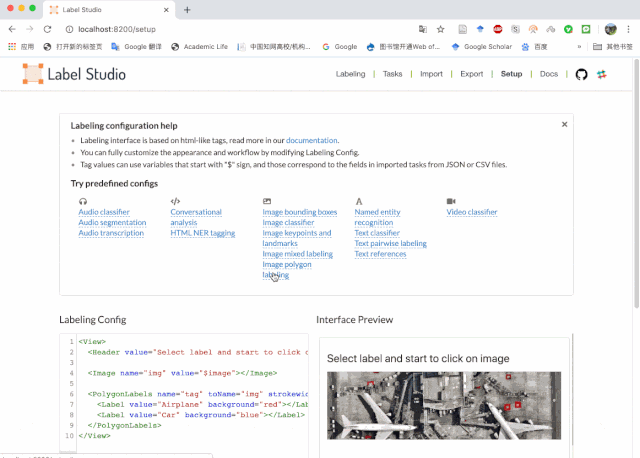Load the Image mixed labeling config
The height and width of the screenshot is (458, 640).
(x=298, y=254)
